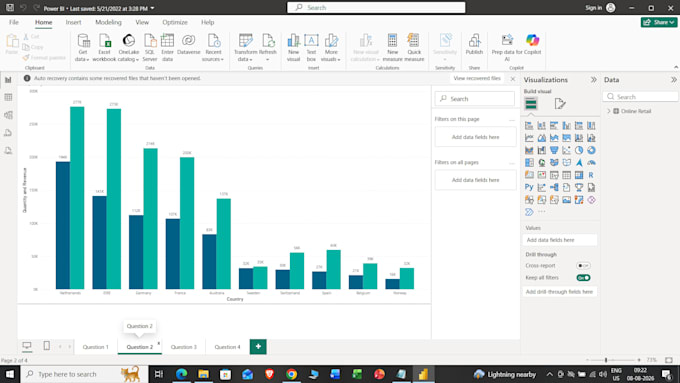Switch to Report view in left sidebar
The height and width of the screenshot is (383, 680).
coord(8,80)
